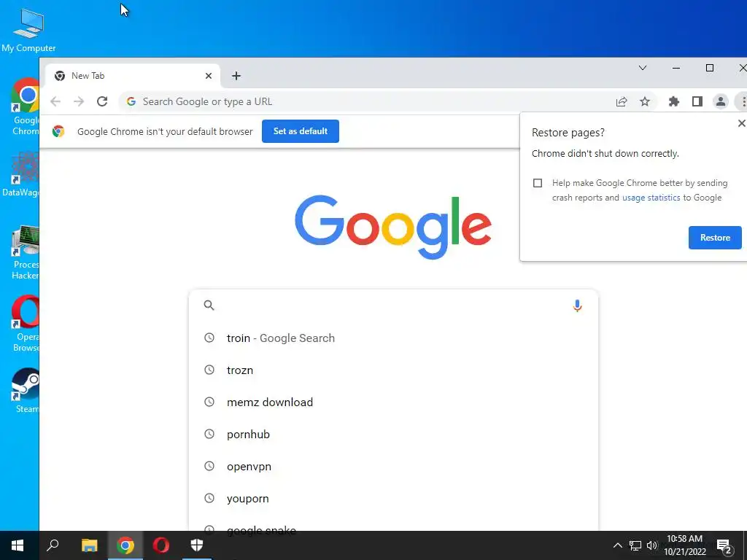
Task: Launch Opera from the taskbar
Action: click(x=161, y=545)
